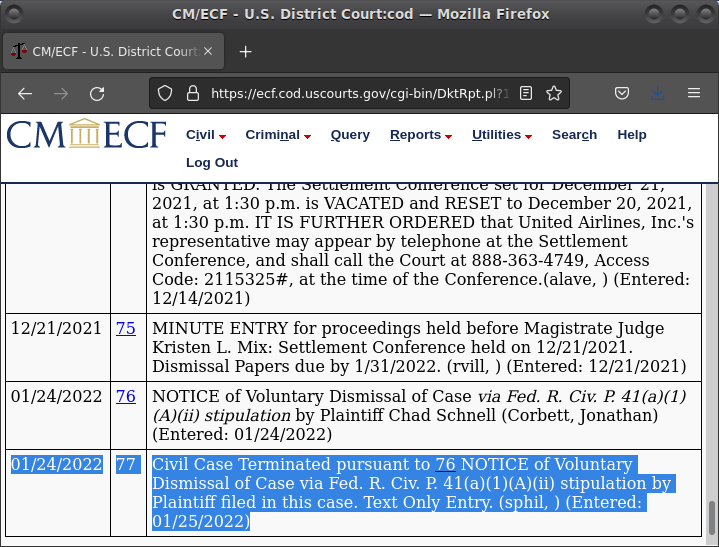719x547 pixels.
Task: Click the Log Out link
Action: [212, 162]
